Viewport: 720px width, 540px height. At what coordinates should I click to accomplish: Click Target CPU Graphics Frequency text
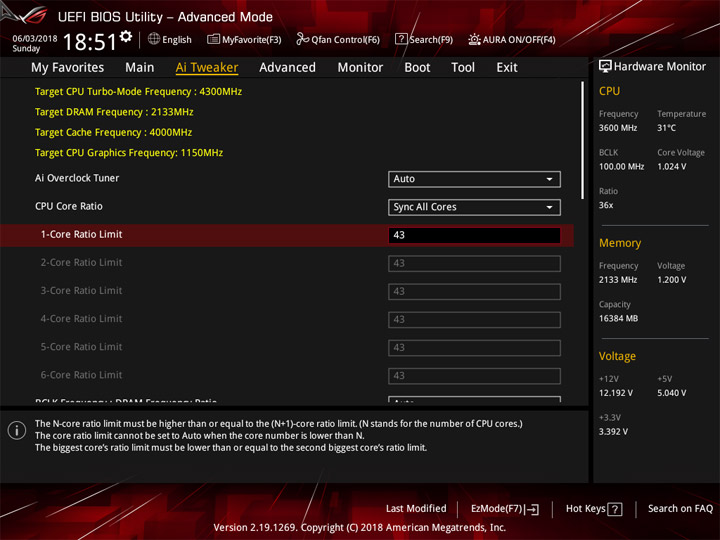coord(129,152)
